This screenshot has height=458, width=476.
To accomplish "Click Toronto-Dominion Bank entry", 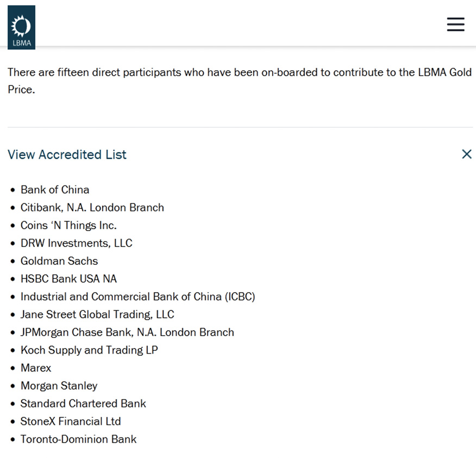I will (x=78, y=440).
